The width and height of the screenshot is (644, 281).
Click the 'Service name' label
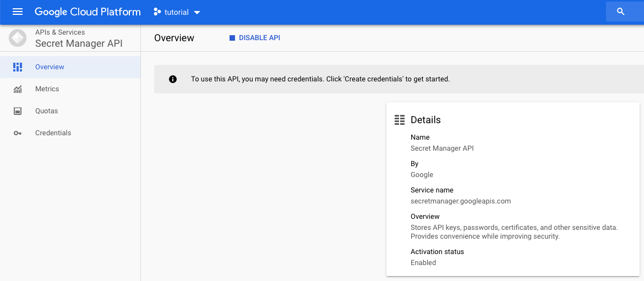point(432,190)
